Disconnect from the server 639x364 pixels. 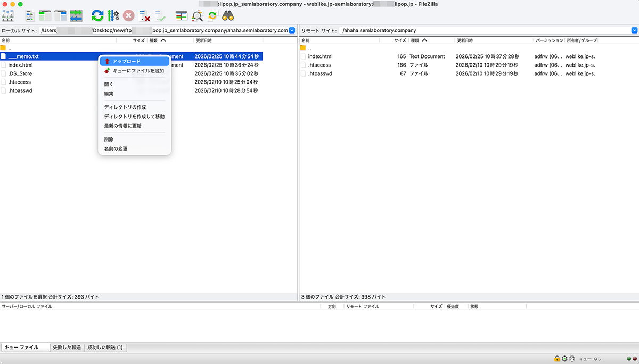click(145, 15)
